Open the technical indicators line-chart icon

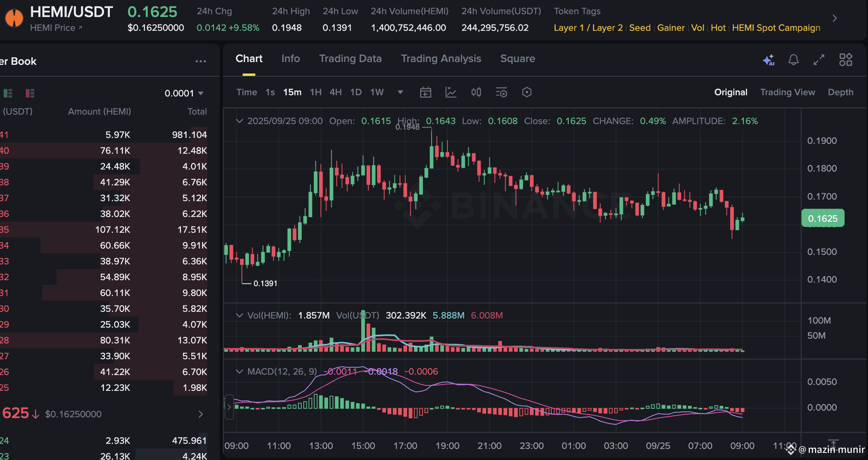click(x=451, y=92)
